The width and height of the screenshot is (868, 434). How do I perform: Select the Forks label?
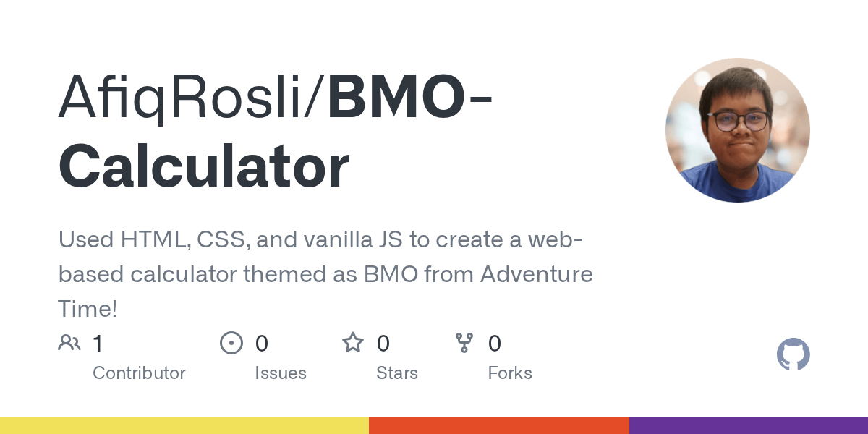pyautogui.click(x=510, y=373)
